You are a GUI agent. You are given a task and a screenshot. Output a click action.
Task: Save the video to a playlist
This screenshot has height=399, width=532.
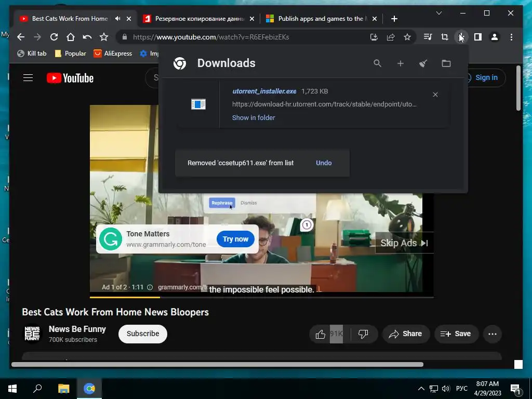pyautogui.click(x=456, y=334)
